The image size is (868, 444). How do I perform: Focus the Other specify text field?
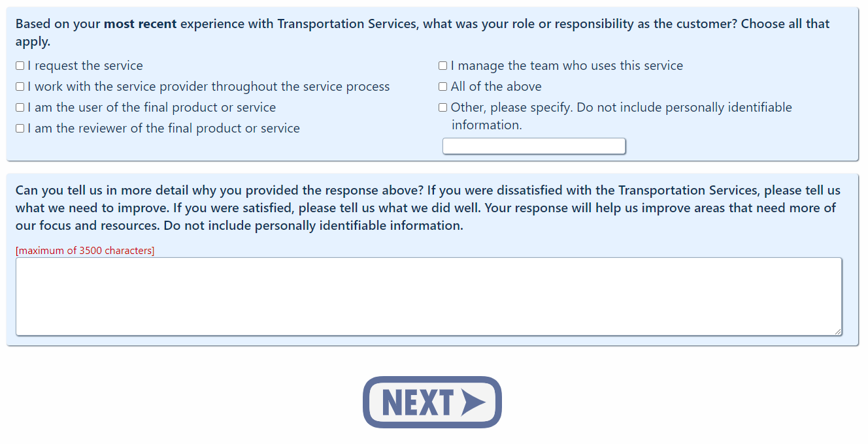point(534,146)
